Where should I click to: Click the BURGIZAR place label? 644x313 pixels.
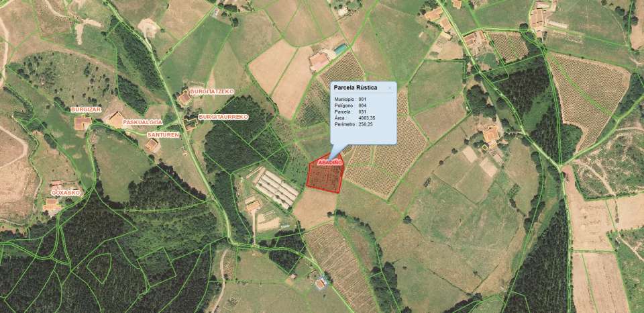pos(86,109)
